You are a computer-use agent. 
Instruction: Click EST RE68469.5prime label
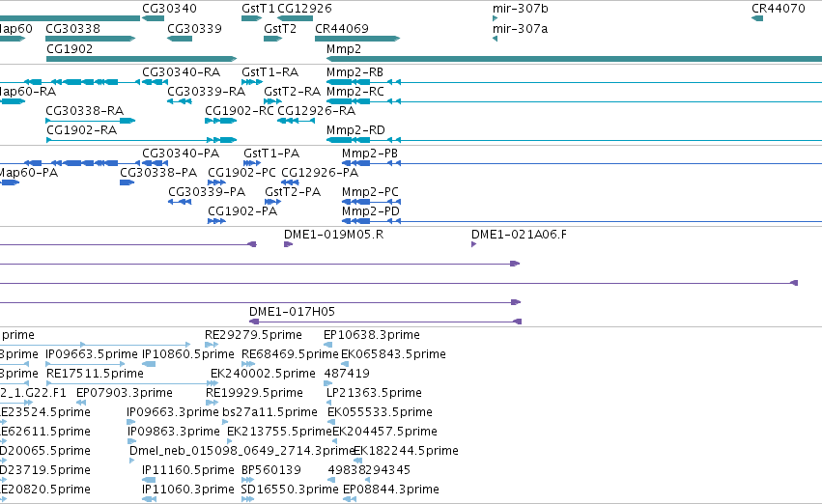pyautogui.click(x=290, y=354)
